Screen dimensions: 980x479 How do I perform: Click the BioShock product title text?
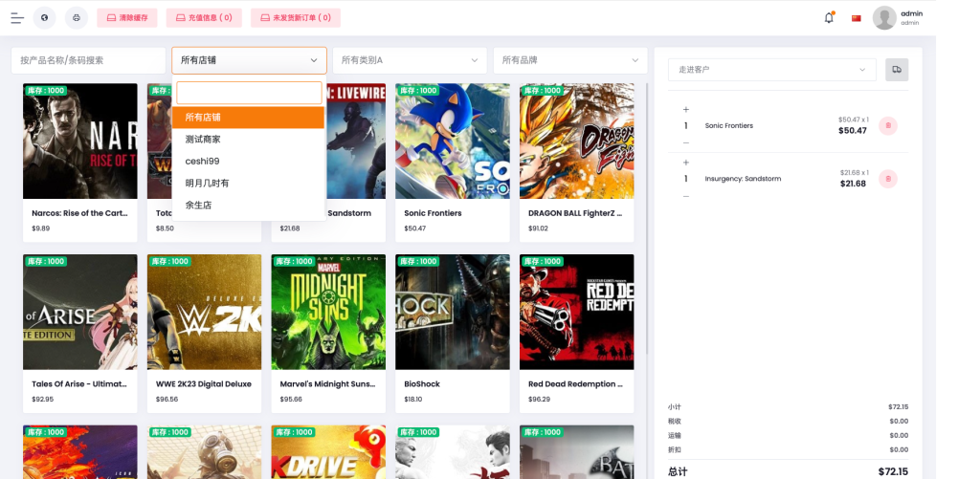click(x=422, y=384)
